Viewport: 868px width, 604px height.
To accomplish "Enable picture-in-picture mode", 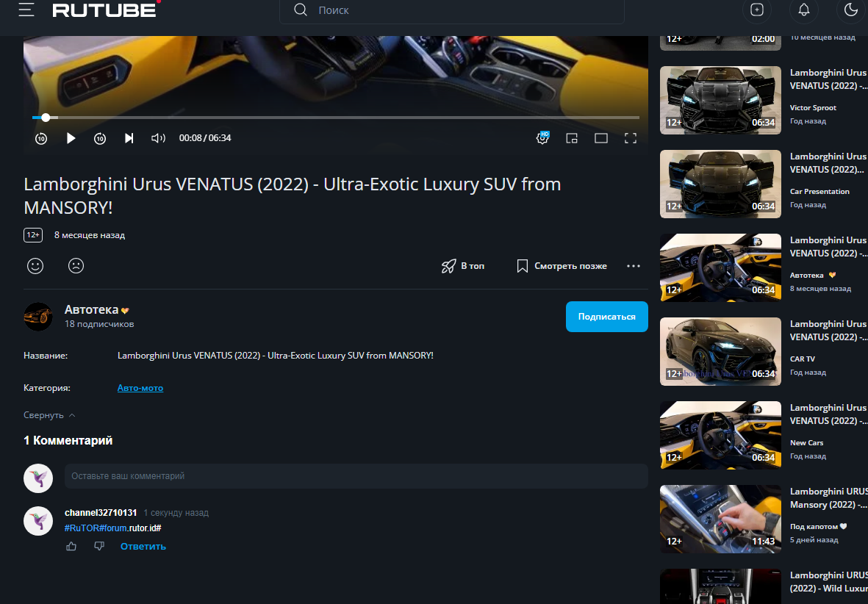I will [572, 138].
